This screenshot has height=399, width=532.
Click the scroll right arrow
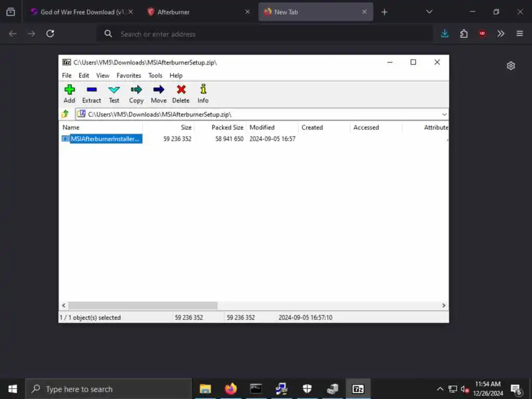[x=444, y=305]
